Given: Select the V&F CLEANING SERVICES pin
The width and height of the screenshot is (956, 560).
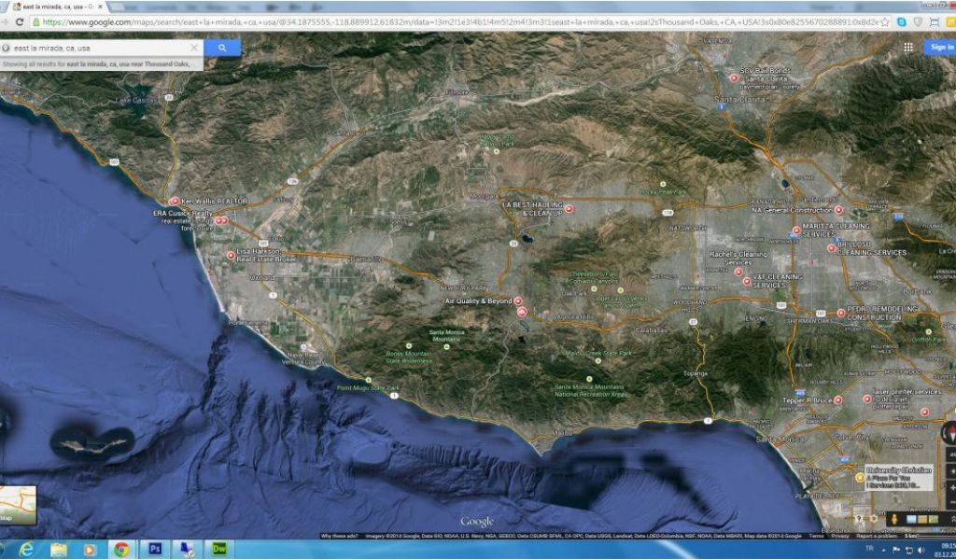Looking at the screenshot, I should pyautogui.click(x=746, y=281).
